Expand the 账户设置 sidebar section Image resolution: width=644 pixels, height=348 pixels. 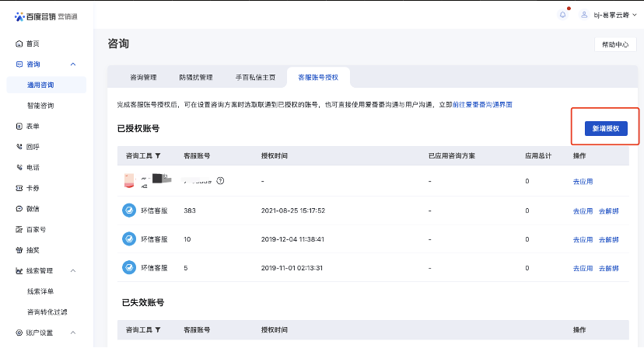(73, 332)
